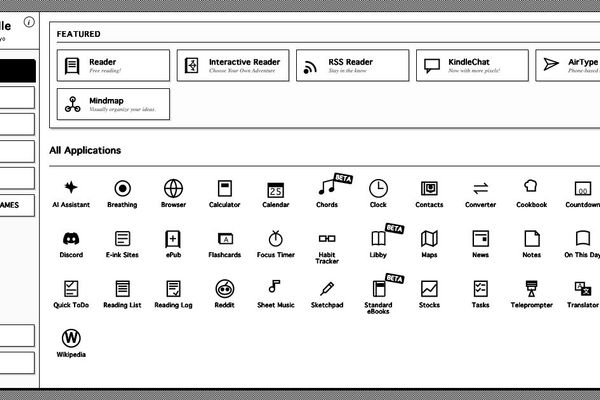
Task: Open the Clock app
Action: pyautogui.click(x=378, y=194)
